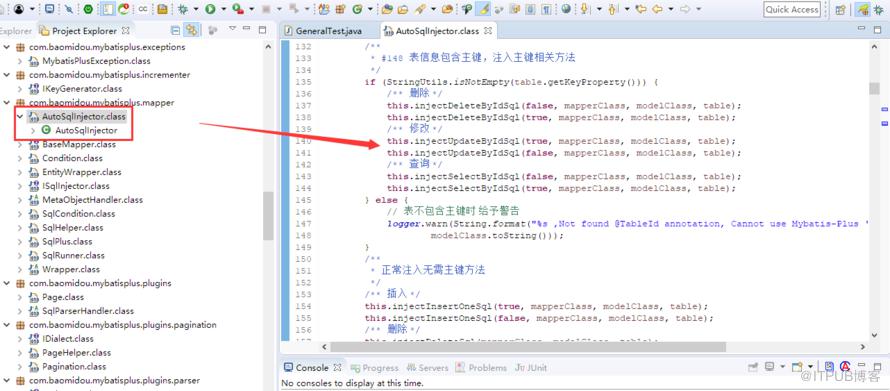Click the Open Type folder icon
Image resolution: width=890 pixels, height=391 pixels.
(x=387, y=9)
